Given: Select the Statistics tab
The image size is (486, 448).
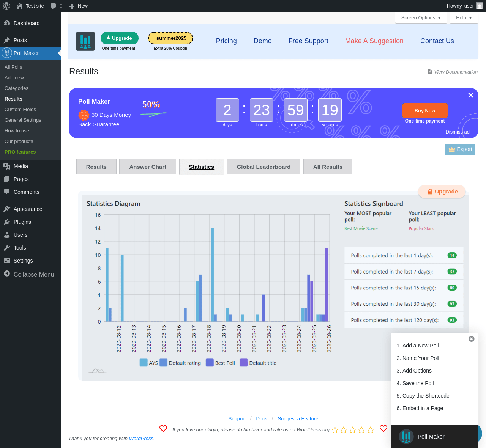Looking at the screenshot, I should point(202,167).
